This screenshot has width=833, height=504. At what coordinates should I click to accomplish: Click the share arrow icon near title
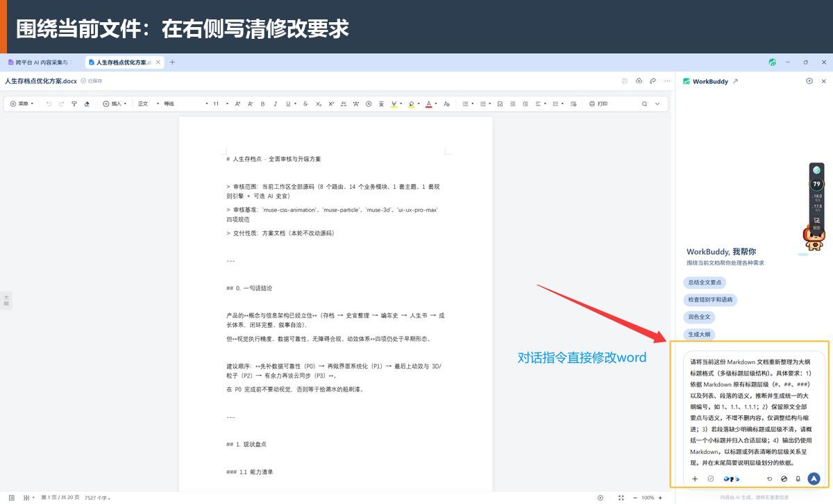pos(653,81)
